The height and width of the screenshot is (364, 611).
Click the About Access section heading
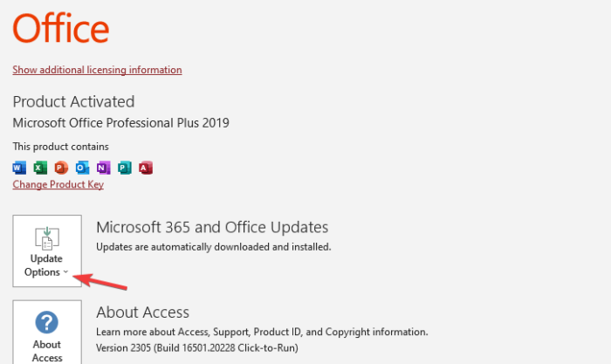tap(142, 312)
